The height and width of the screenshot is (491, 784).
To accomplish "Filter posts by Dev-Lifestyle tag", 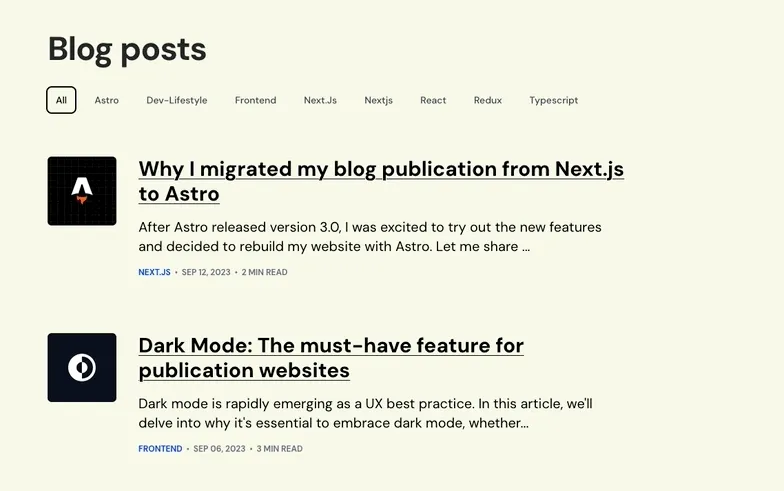I will click(x=176, y=100).
